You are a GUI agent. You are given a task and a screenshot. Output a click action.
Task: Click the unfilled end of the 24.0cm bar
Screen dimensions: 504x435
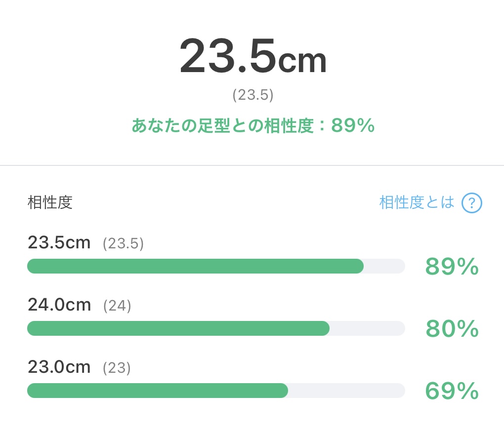tap(367, 328)
